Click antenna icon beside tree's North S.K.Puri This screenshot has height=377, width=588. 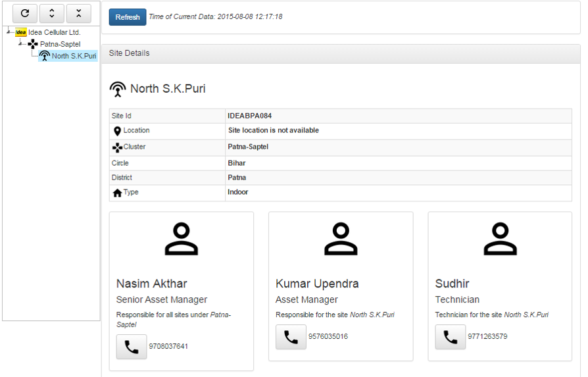point(45,56)
